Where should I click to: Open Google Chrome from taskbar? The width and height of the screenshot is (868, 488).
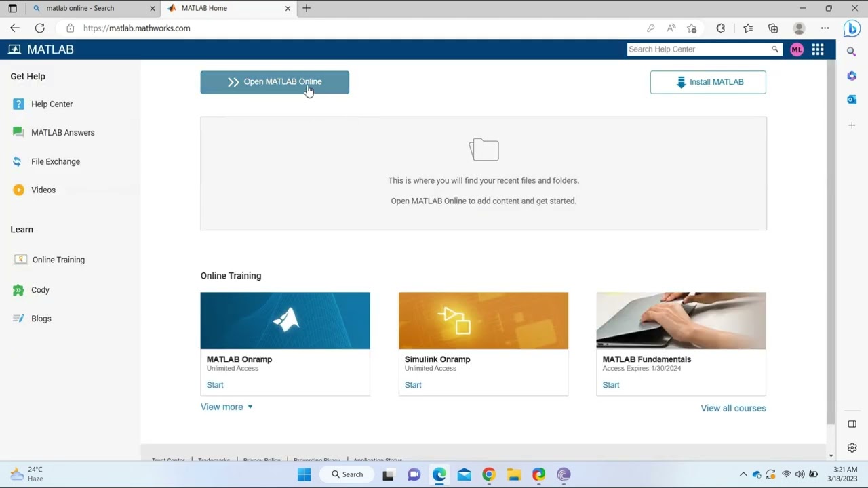[489, 474]
